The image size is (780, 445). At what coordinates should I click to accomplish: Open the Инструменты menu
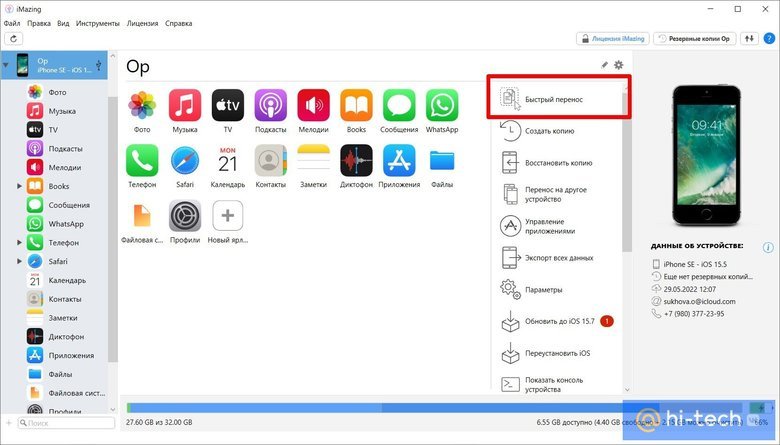[98, 23]
